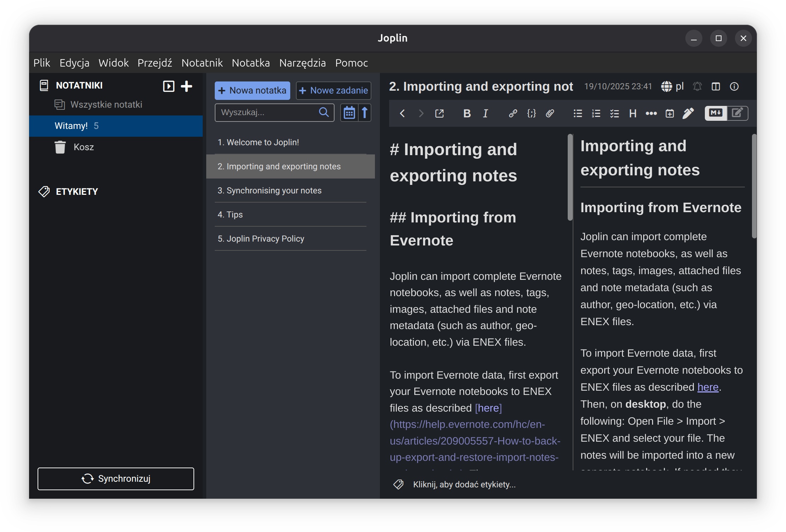
Task: Open the sort order calendar field button
Action: point(349,113)
